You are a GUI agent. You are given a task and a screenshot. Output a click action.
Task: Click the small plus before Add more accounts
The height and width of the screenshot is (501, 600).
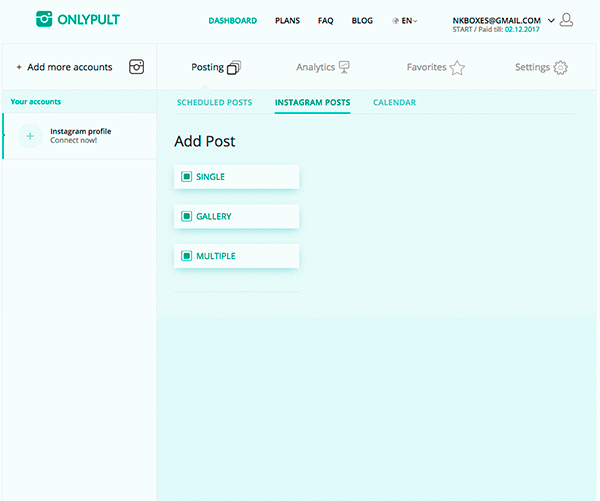[19, 67]
